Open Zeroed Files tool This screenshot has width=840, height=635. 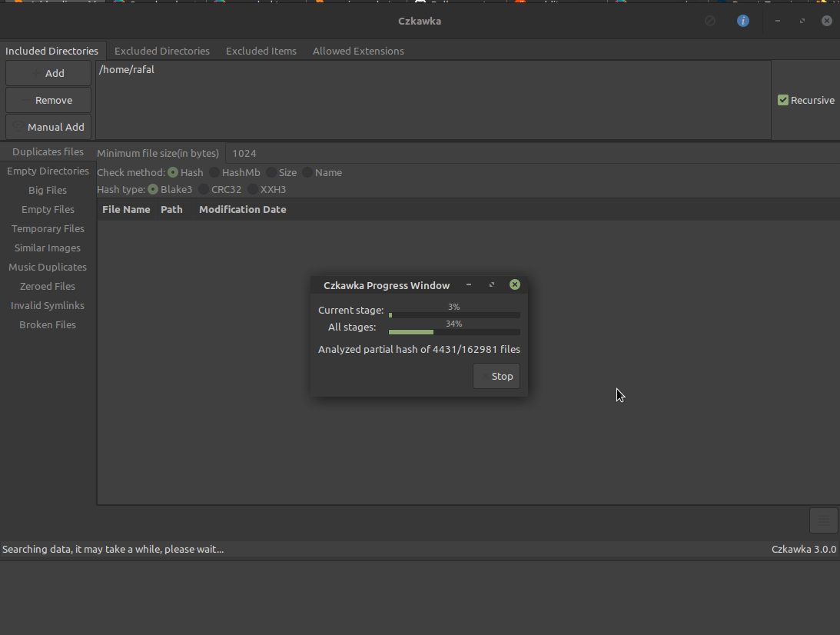[x=48, y=286]
